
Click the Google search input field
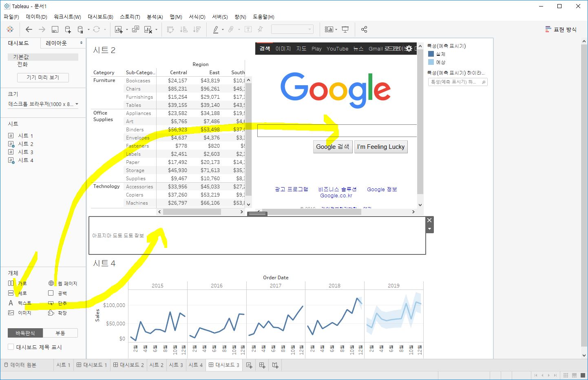click(337, 130)
